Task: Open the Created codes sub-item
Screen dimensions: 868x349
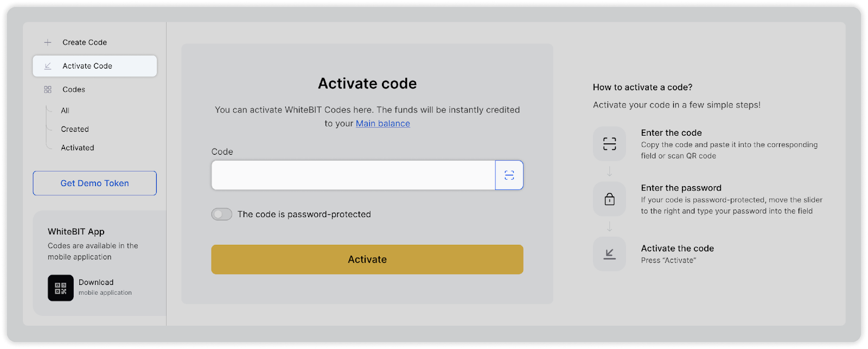Action: coord(75,129)
